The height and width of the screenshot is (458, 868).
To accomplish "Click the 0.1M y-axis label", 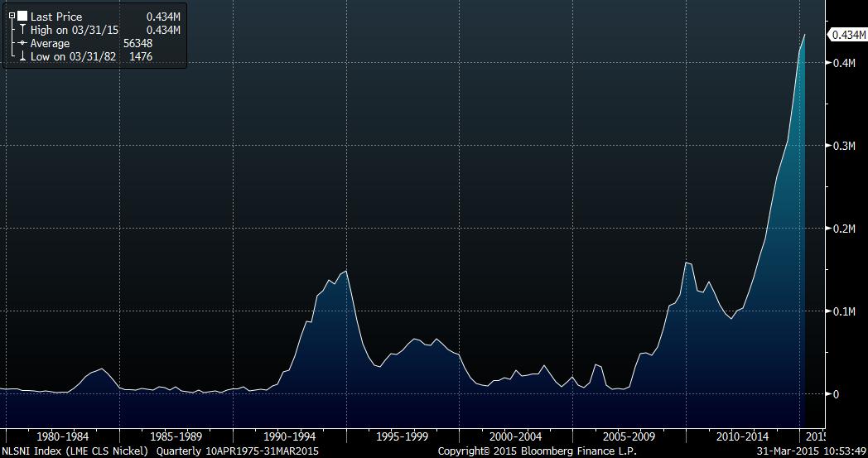I will click(x=844, y=311).
